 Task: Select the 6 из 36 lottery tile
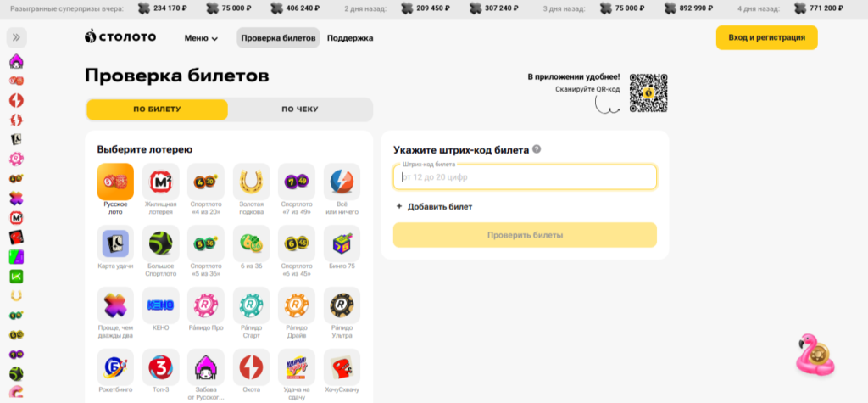[251, 248]
